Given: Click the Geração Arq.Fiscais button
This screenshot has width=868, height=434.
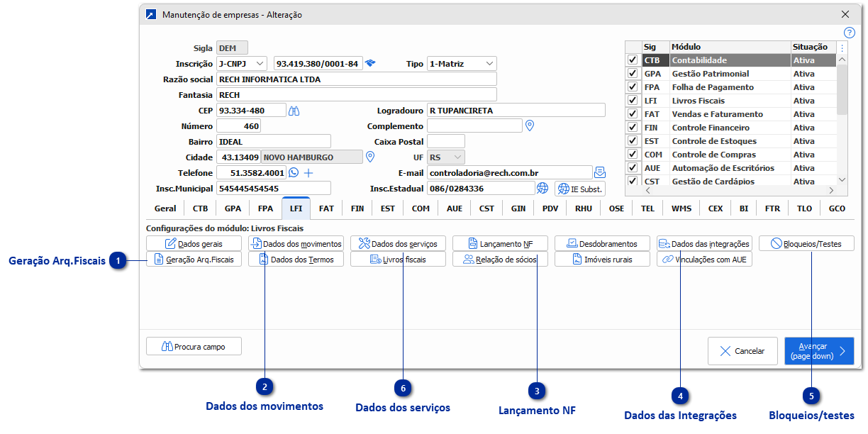Looking at the screenshot, I should (x=194, y=260).
